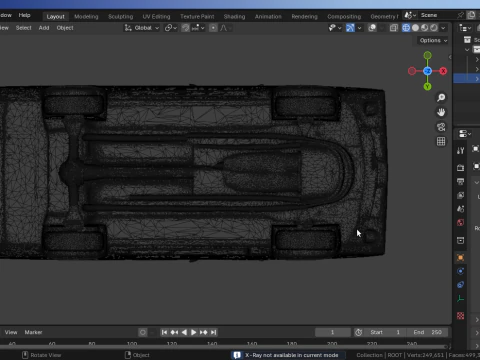Click the current frame field

332,332
